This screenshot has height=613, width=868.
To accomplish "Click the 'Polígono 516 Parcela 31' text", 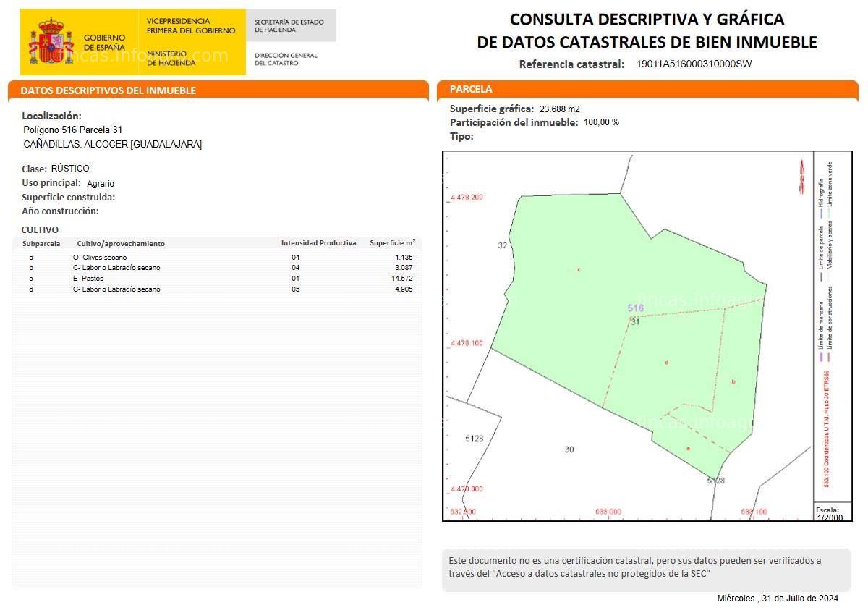I will pos(73,130).
